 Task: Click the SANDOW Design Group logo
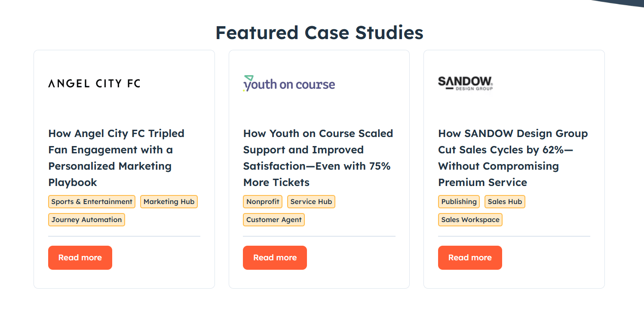point(465,83)
